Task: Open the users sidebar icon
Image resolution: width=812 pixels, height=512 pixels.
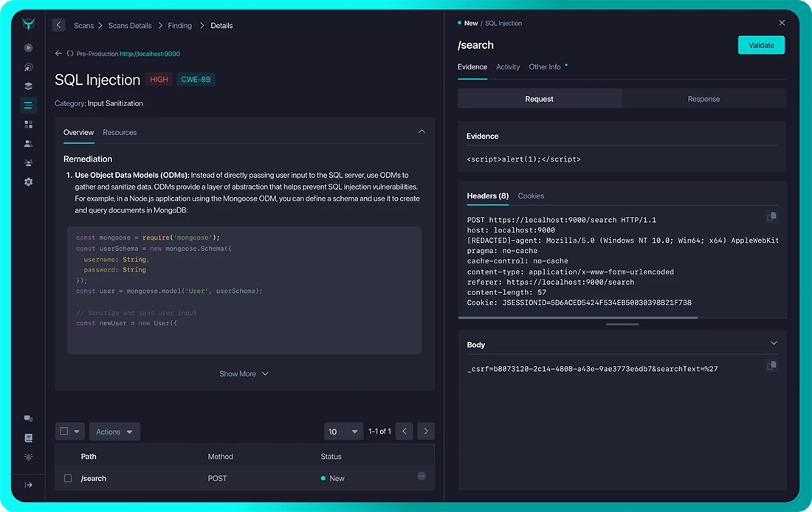Action: (29, 143)
